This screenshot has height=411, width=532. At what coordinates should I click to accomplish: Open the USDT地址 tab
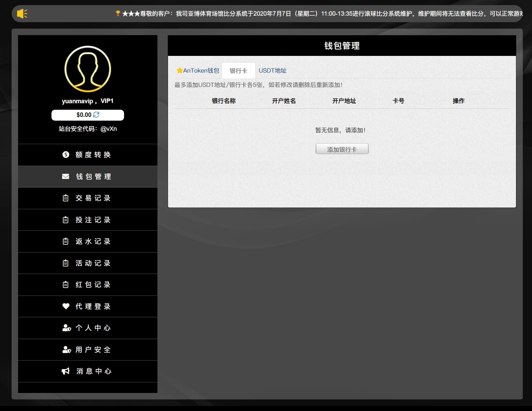[x=272, y=71]
